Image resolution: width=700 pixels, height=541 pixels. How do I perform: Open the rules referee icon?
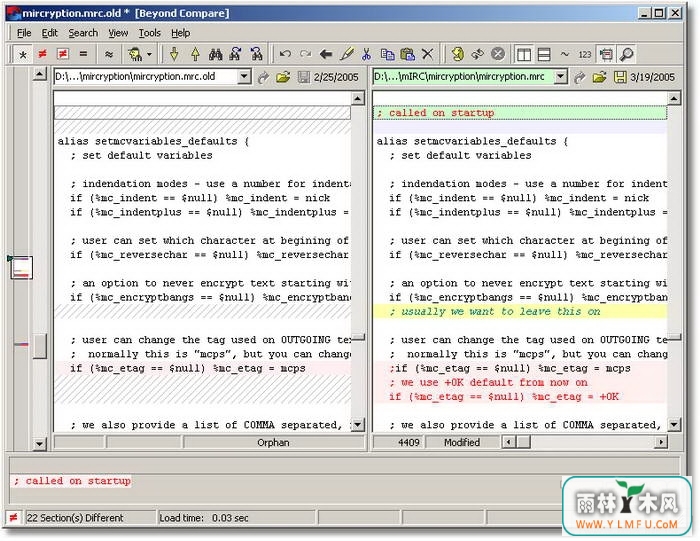coord(135,54)
